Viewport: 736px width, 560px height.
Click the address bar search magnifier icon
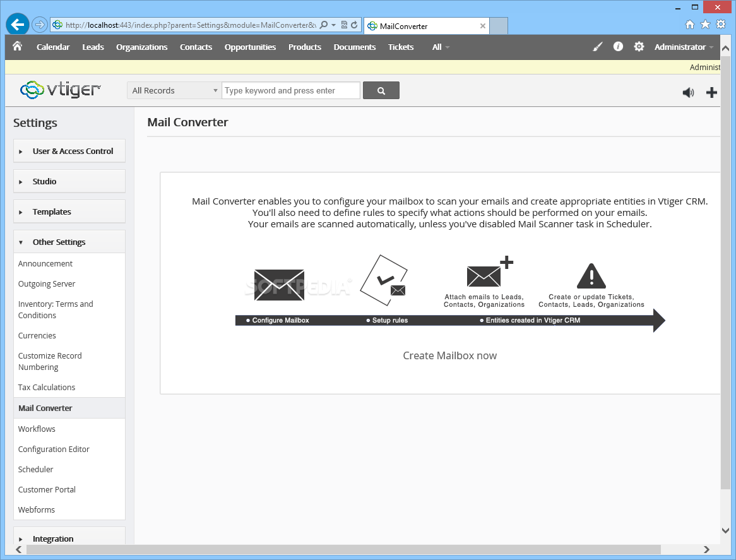coord(323,25)
